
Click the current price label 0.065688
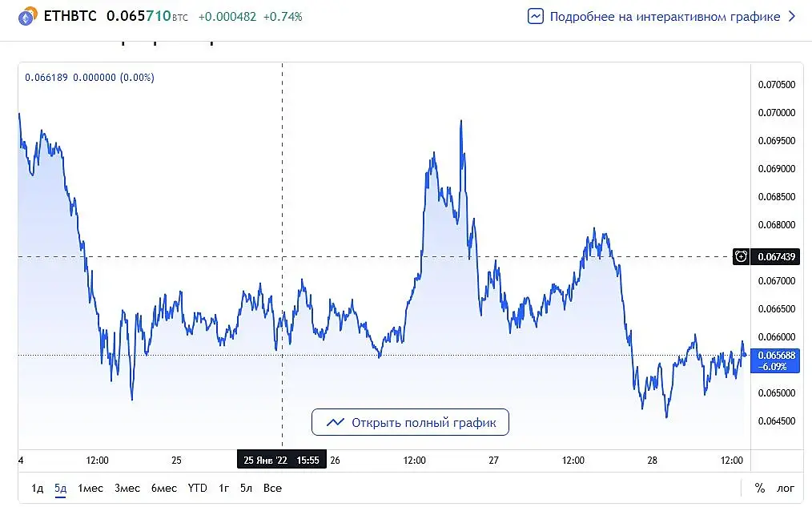[x=774, y=360]
